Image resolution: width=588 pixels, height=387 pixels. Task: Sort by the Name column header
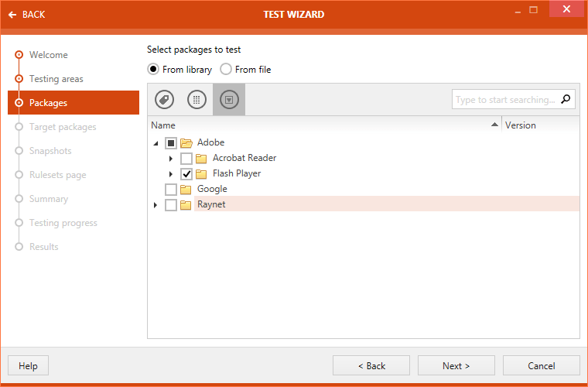pyautogui.click(x=324, y=125)
